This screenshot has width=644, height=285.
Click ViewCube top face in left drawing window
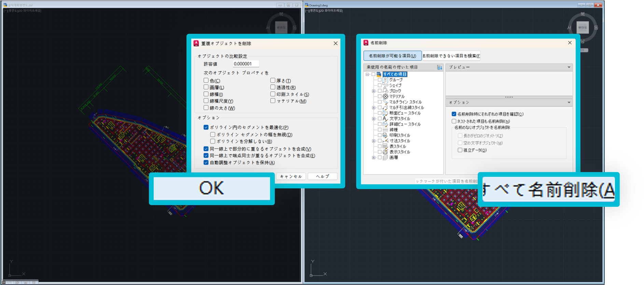click(281, 27)
